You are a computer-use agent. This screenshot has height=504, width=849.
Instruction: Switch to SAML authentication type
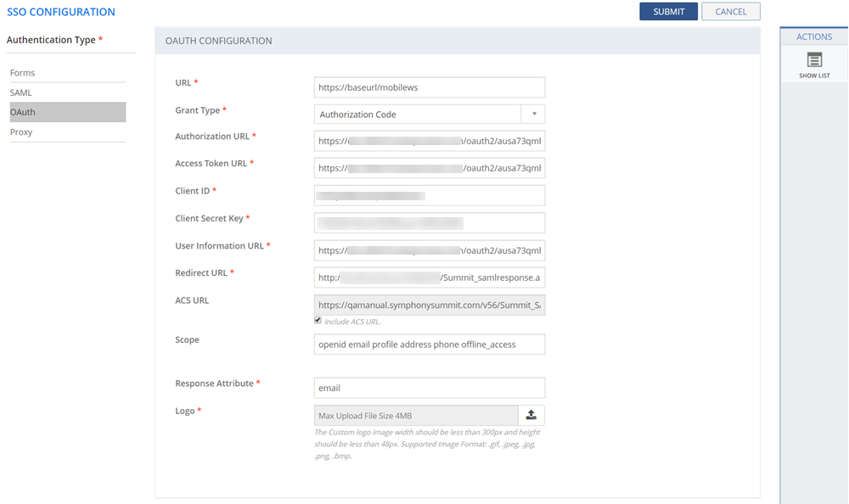[21, 92]
